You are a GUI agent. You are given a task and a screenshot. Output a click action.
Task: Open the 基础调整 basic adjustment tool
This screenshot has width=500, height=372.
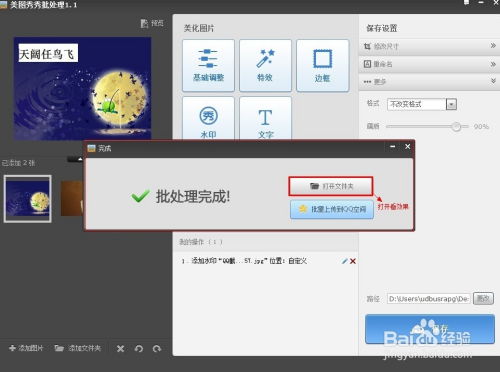pyautogui.click(x=208, y=66)
